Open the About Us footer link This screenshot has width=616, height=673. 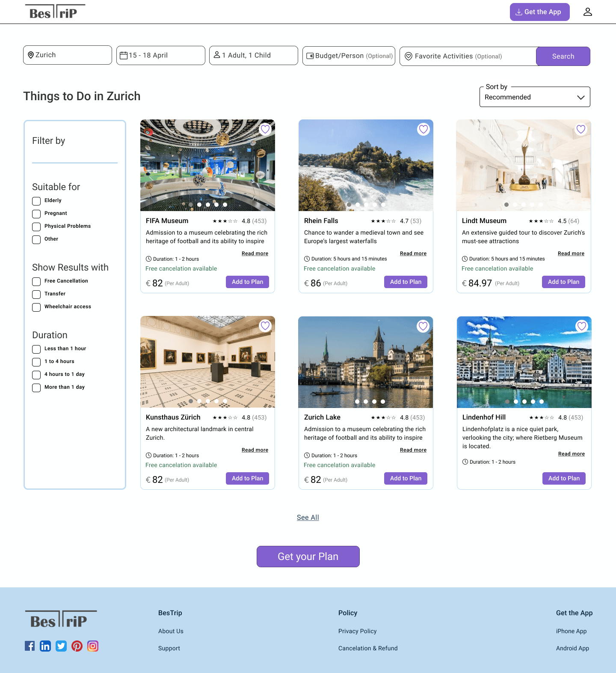(x=171, y=631)
